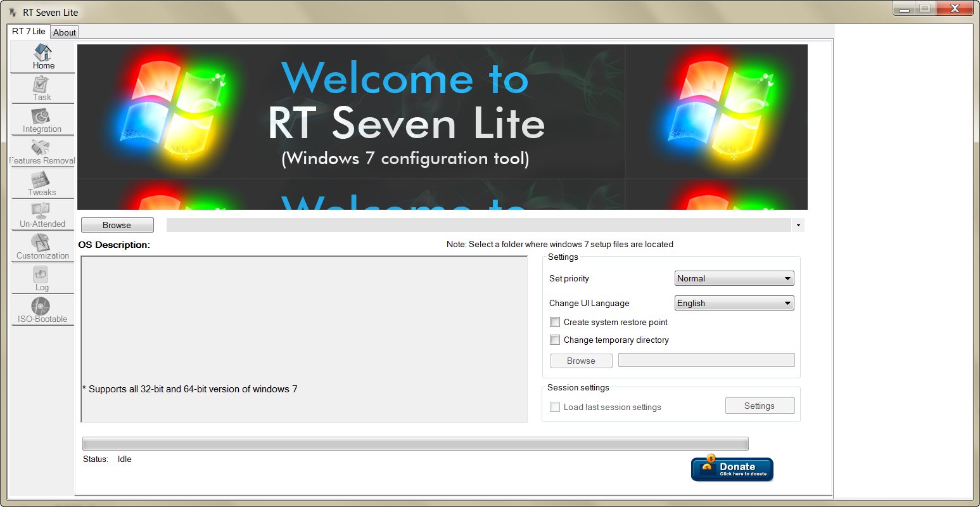Click the 'OS Description:' label

[x=114, y=245]
